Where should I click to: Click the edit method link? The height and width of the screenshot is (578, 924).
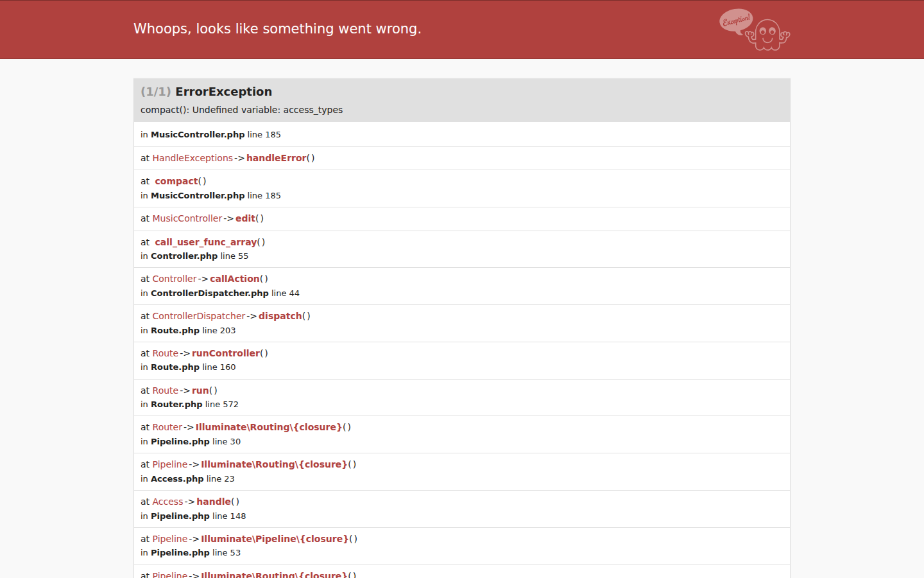(x=245, y=218)
